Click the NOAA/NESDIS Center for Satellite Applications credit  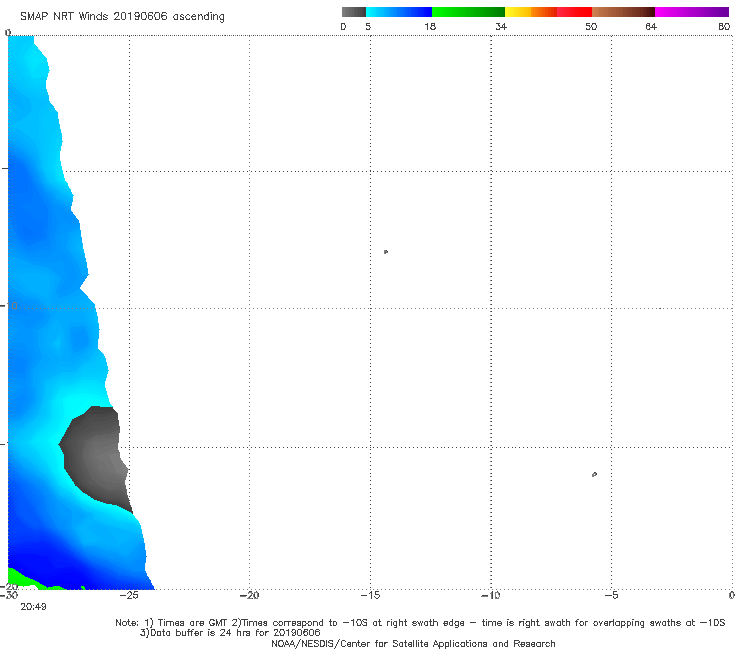tap(413, 643)
